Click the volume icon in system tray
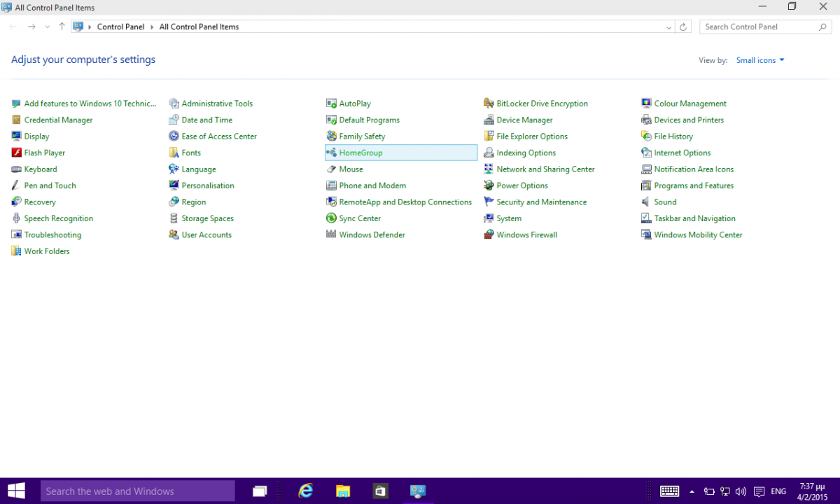 coord(741,491)
